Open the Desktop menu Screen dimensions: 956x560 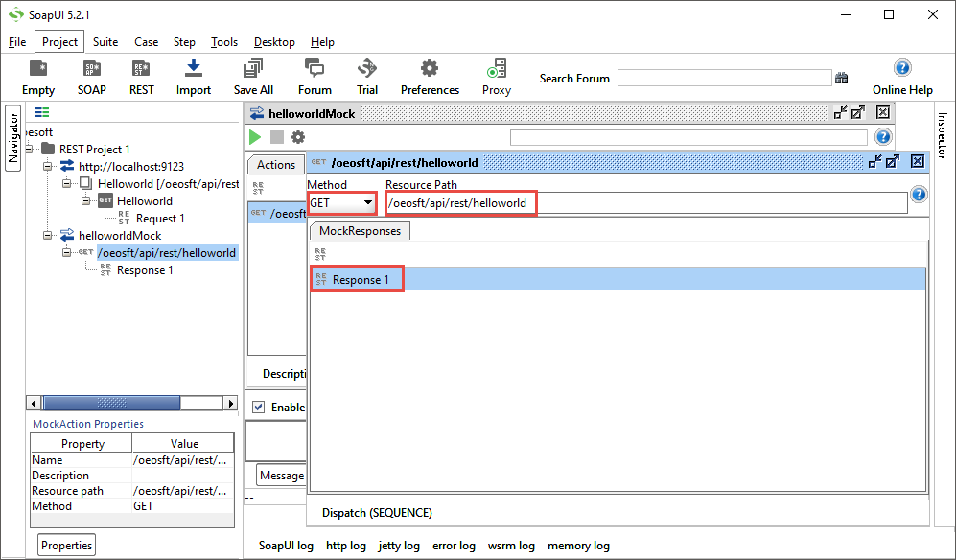tap(274, 42)
